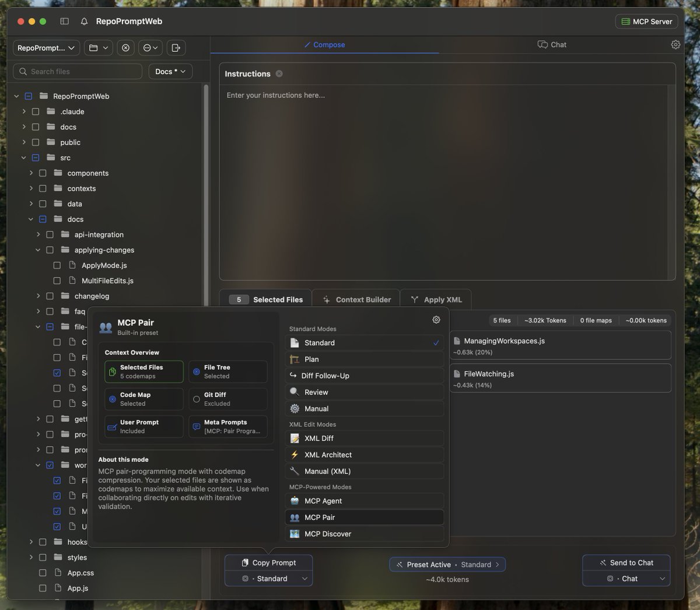Screen dimensions: 700x610
Task: Click the Preset Active Standard button
Action: point(447,565)
